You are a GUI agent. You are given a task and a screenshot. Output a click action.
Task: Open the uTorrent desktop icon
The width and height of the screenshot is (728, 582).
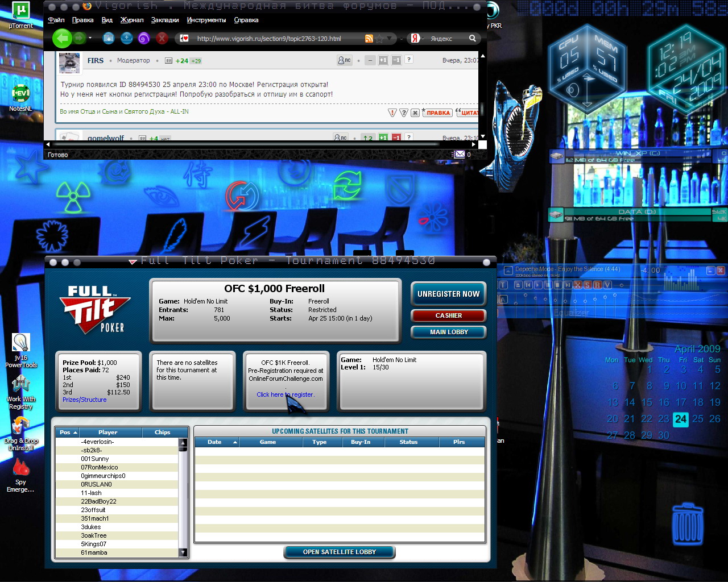click(x=20, y=14)
